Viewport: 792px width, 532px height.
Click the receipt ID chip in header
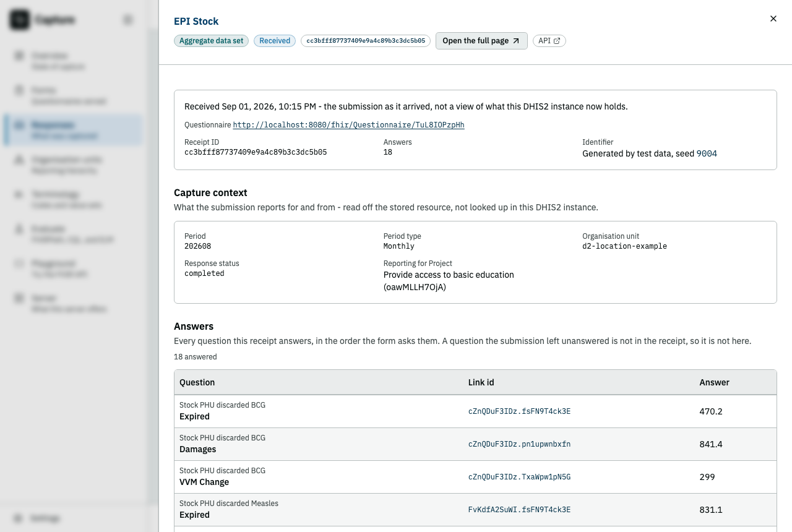pos(366,41)
